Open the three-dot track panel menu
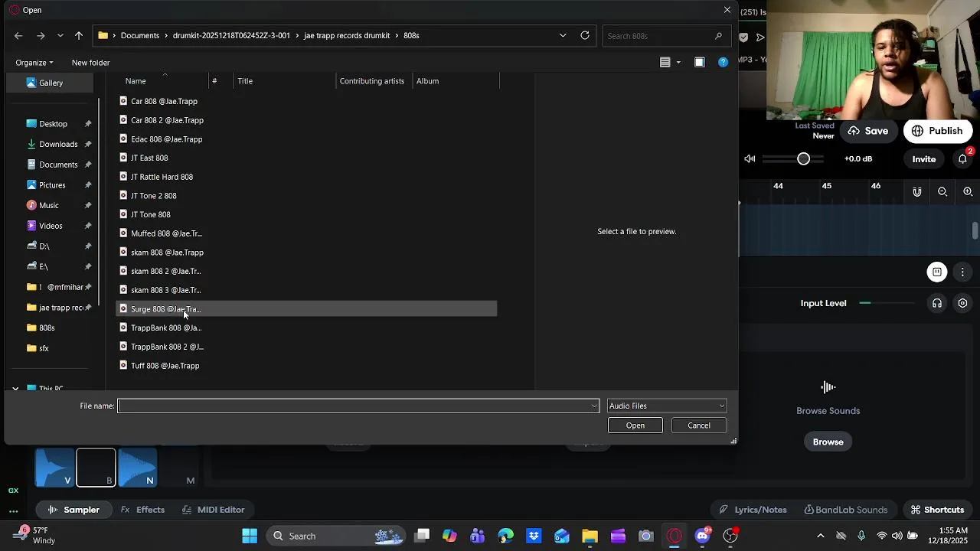The height and width of the screenshot is (551, 980). point(963,272)
